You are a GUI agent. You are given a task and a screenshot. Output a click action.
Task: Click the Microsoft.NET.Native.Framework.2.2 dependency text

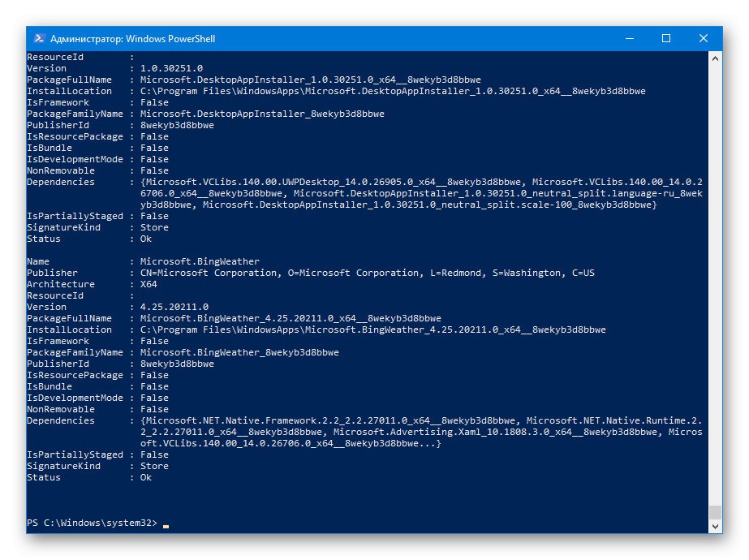[330, 420]
